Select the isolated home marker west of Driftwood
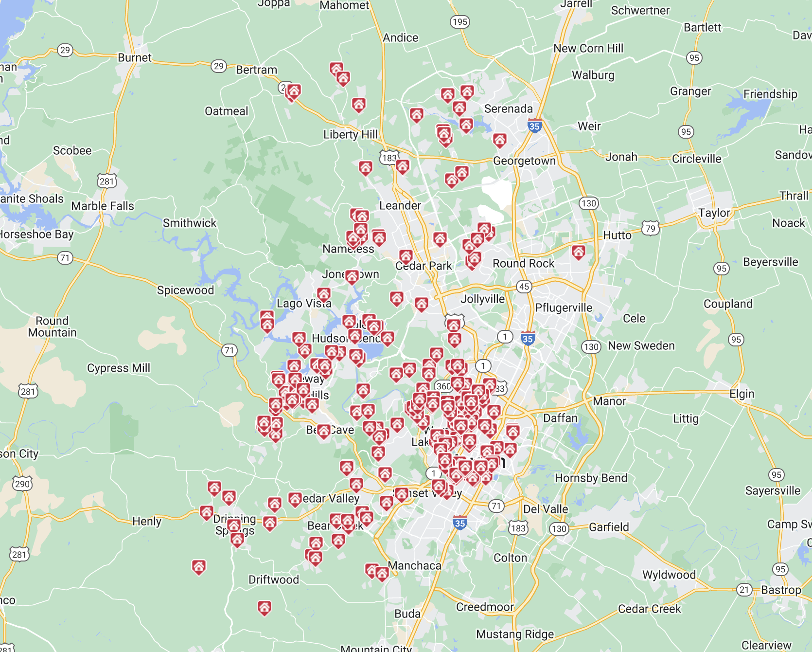812x652 pixels. [198, 567]
